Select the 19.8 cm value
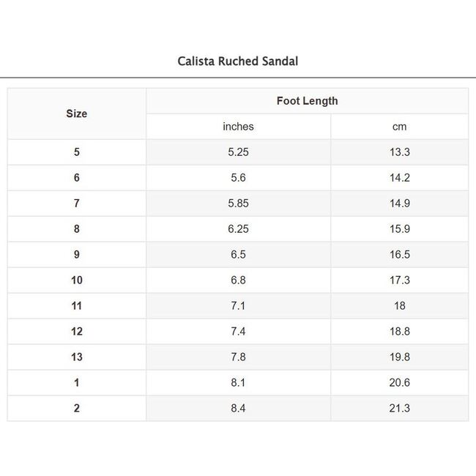 pos(400,357)
